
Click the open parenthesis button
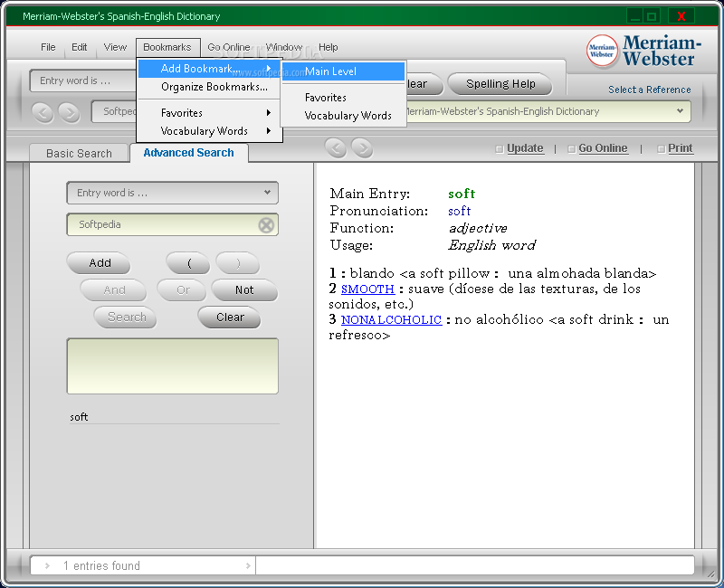point(188,263)
